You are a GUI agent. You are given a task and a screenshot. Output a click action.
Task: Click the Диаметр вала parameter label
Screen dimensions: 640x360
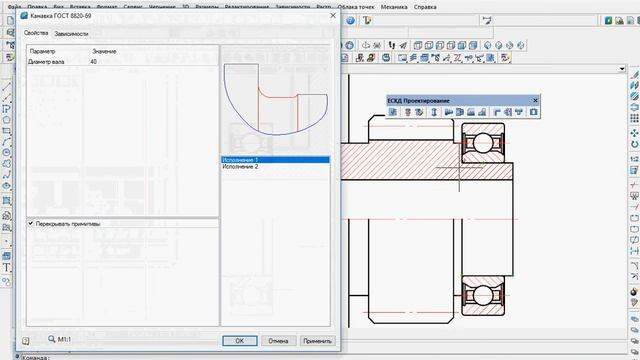(46, 62)
